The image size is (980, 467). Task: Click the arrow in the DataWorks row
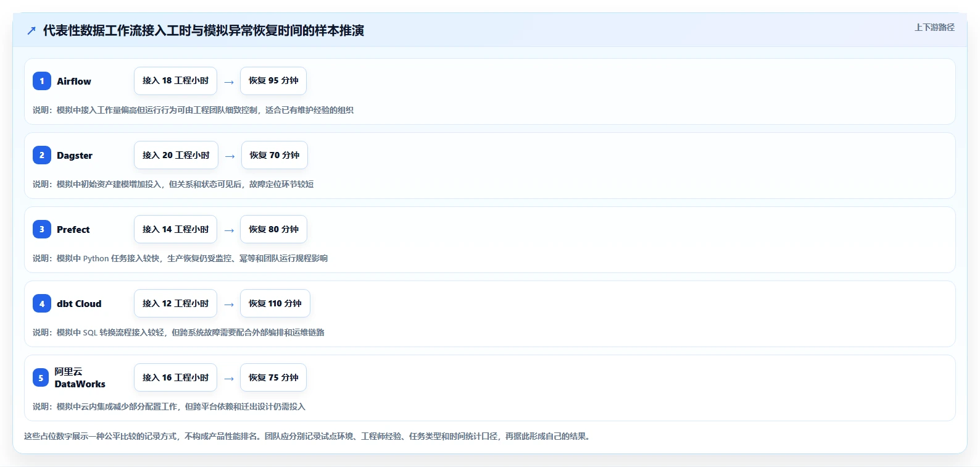pos(229,379)
